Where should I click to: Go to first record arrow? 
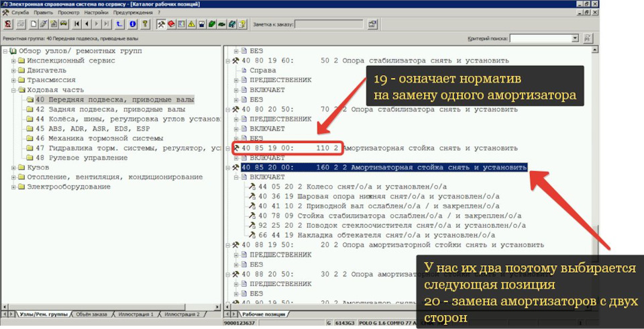pyautogui.click(x=76, y=24)
